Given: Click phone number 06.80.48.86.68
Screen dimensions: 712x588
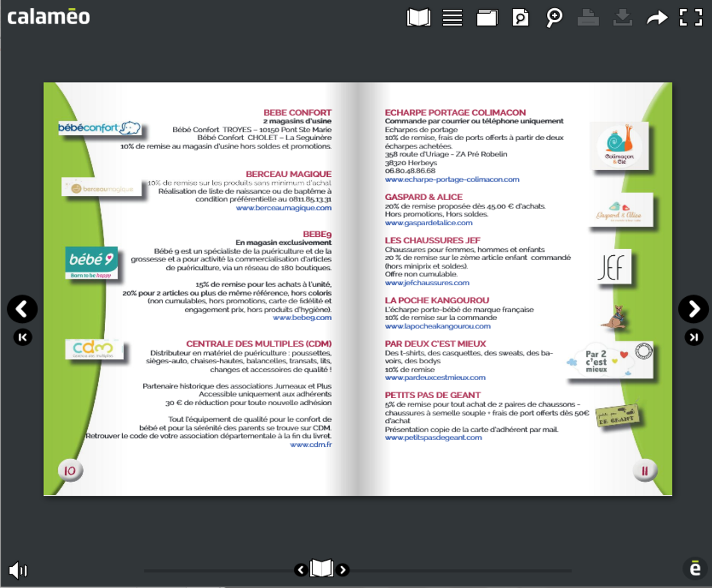Looking at the screenshot, I should click(x=410, y=171).
